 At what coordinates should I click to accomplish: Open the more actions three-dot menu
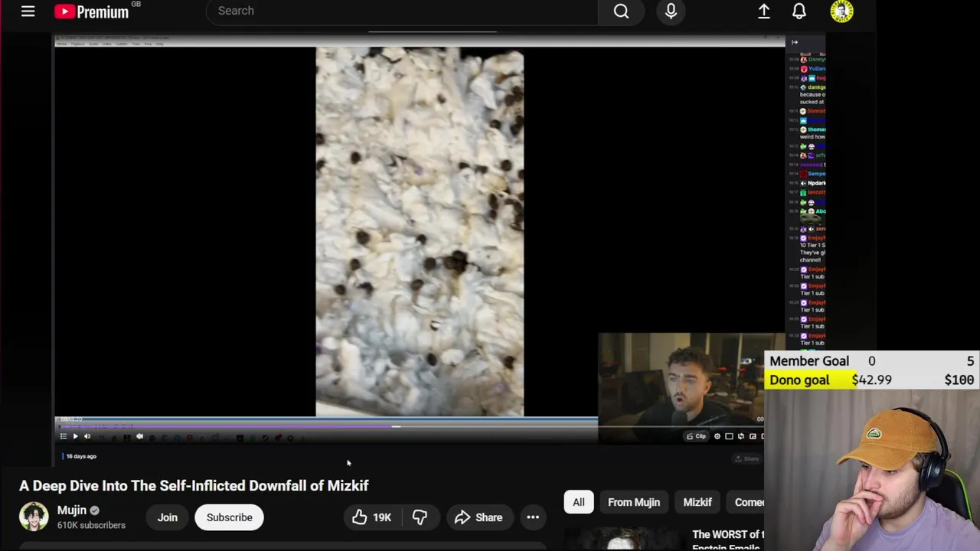(x=533, y=517)
